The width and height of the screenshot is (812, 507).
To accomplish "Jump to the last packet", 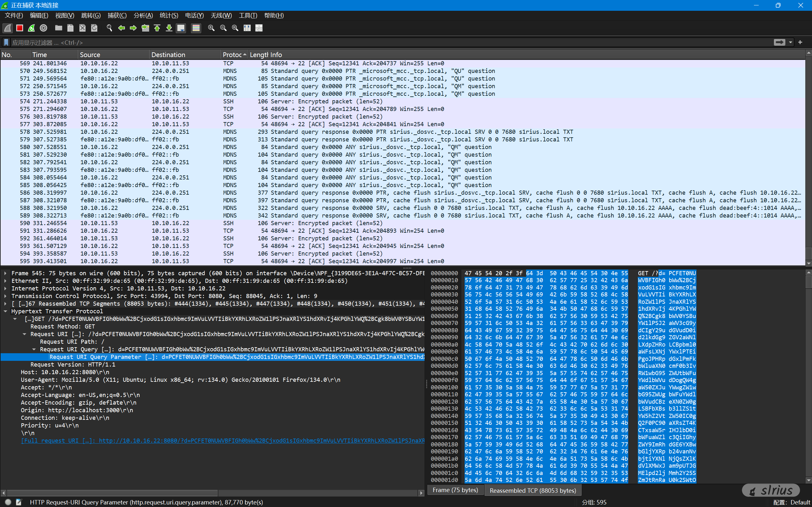I will point(169,28).
